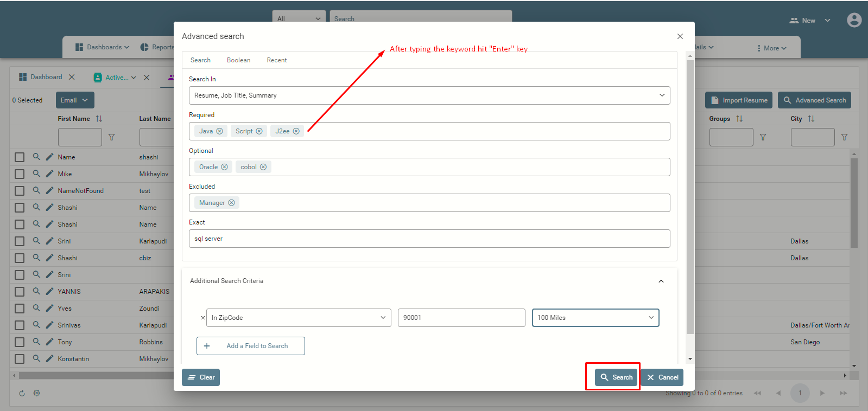Remove the cobol optional keyword
Screen dimensions: 868x411
coord(263,167)
